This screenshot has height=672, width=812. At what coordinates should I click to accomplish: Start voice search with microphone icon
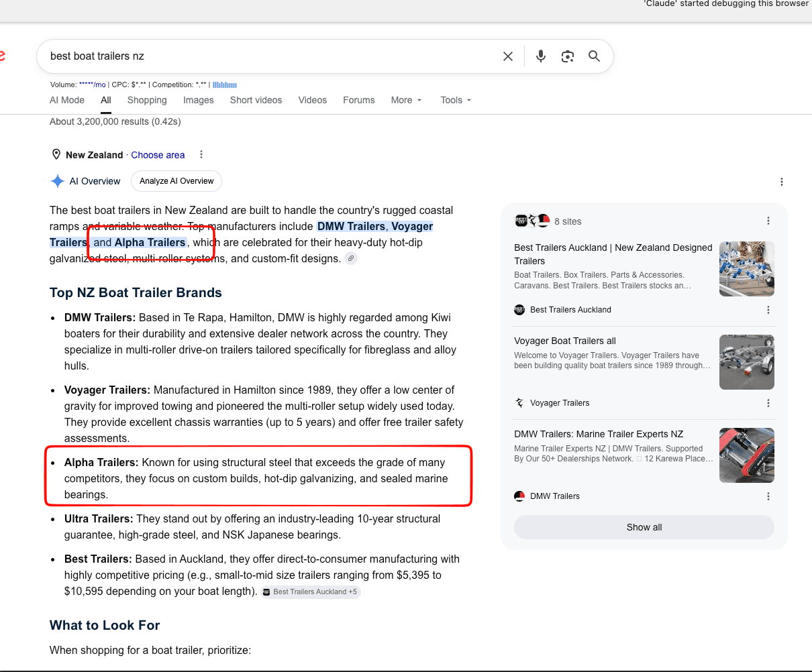coord(541,56)
